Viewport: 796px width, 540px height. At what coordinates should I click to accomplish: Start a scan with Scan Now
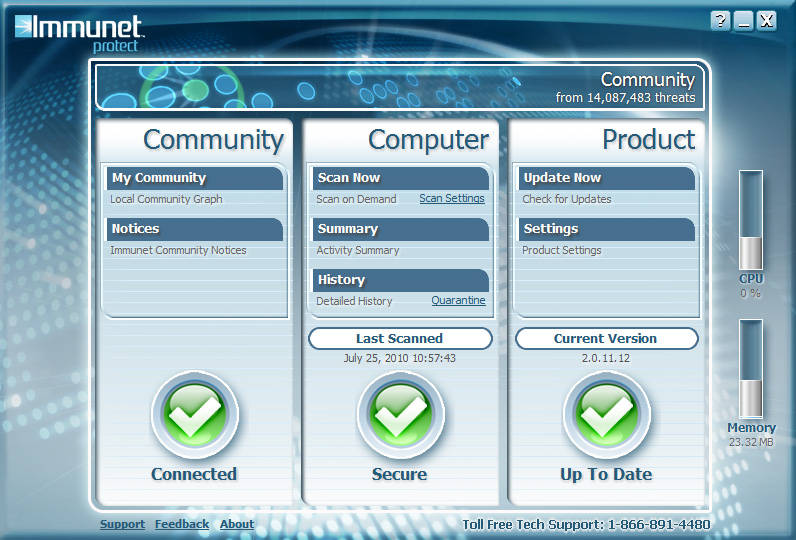pos(401,178)
